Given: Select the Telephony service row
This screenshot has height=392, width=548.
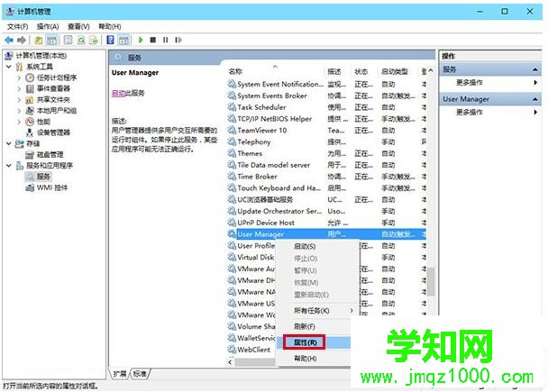Looking at the screenshot, I should click(327, 141).
